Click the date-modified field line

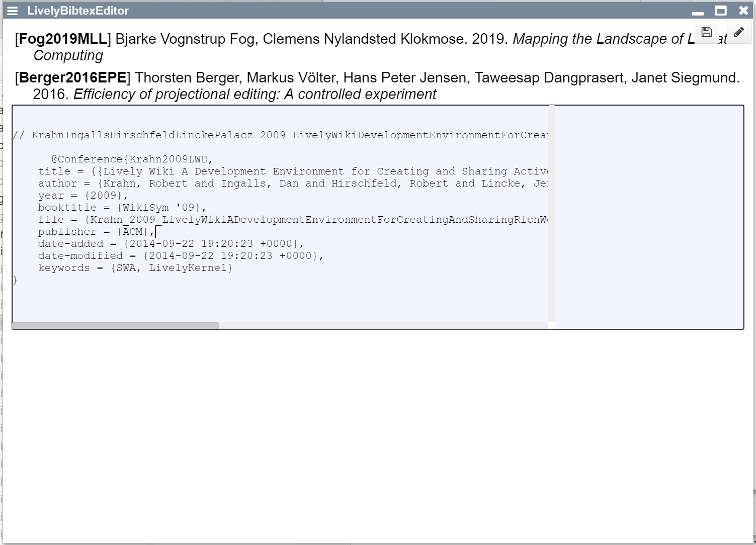[x=180, y=256]
